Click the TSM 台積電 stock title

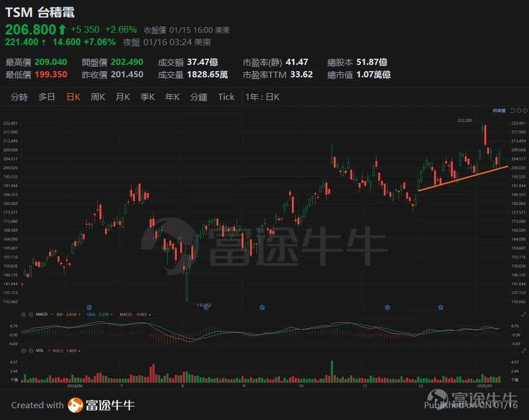(x=40, y=12)
